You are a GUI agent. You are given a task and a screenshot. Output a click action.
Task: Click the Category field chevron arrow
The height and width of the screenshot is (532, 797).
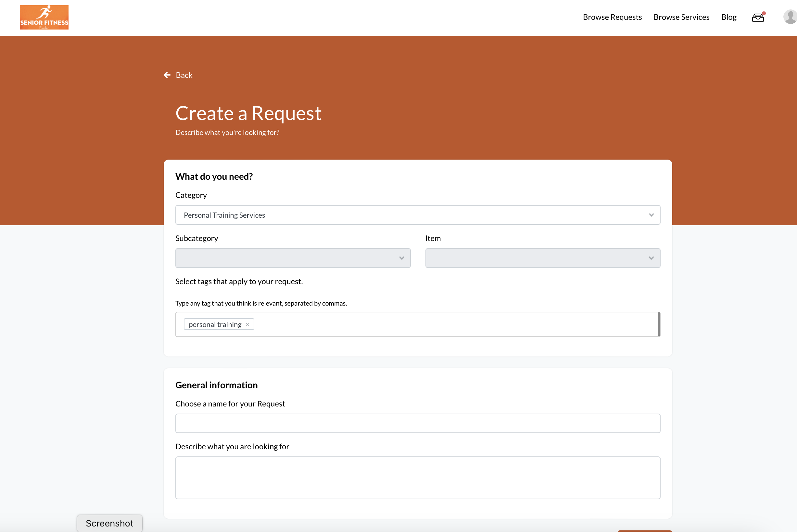tap(651, 215)
